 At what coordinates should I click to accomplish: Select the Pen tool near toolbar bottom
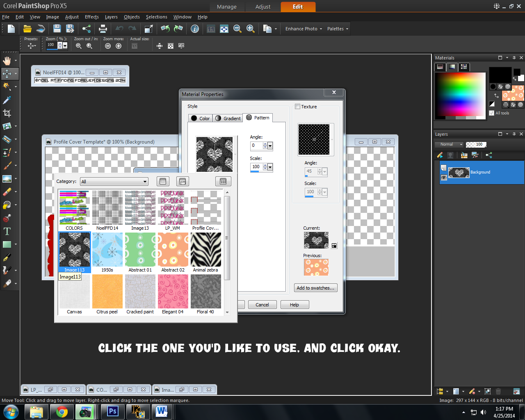coord(7,257)
